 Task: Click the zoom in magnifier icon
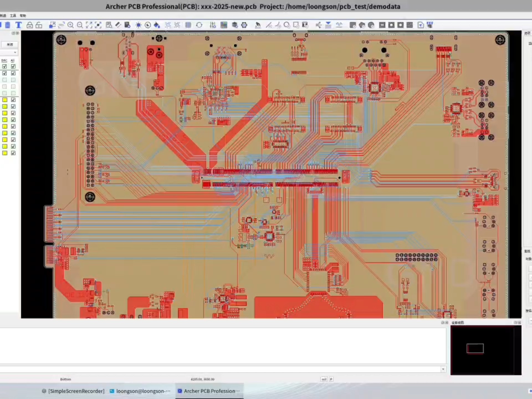(71, 25)
